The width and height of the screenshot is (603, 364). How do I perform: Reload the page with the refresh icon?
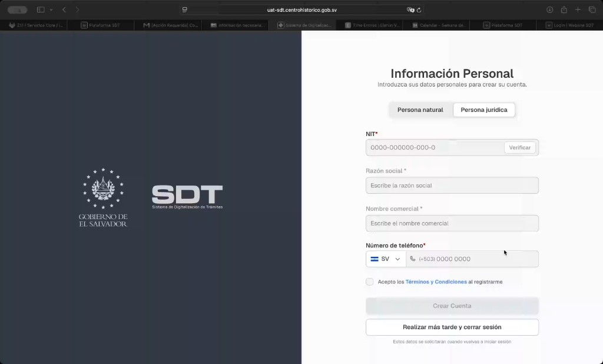point(419,10)
